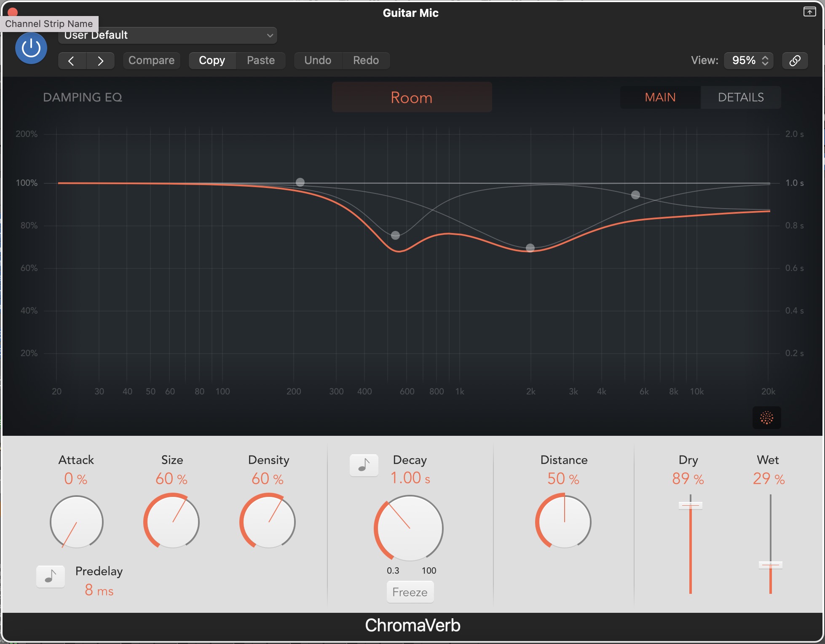This screenshot has width=825, height=644.
Task: Toggle the plugin power bypass button
Action: (x=31, y=48)
